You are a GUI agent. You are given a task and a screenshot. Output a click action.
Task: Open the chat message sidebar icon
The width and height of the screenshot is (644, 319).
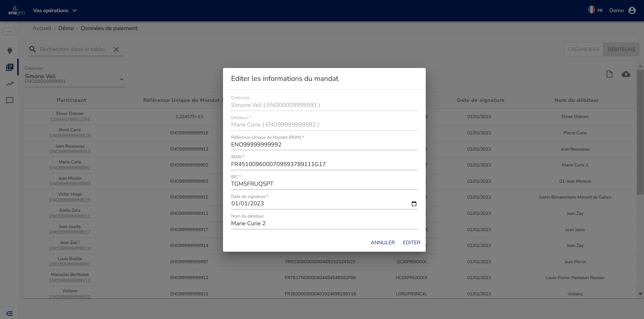10,100
